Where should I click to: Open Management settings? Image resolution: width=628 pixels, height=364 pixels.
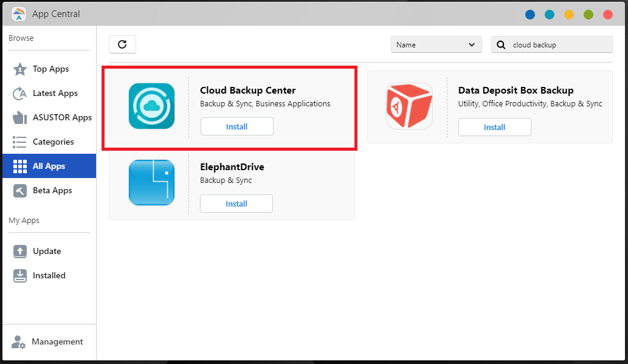49,342
